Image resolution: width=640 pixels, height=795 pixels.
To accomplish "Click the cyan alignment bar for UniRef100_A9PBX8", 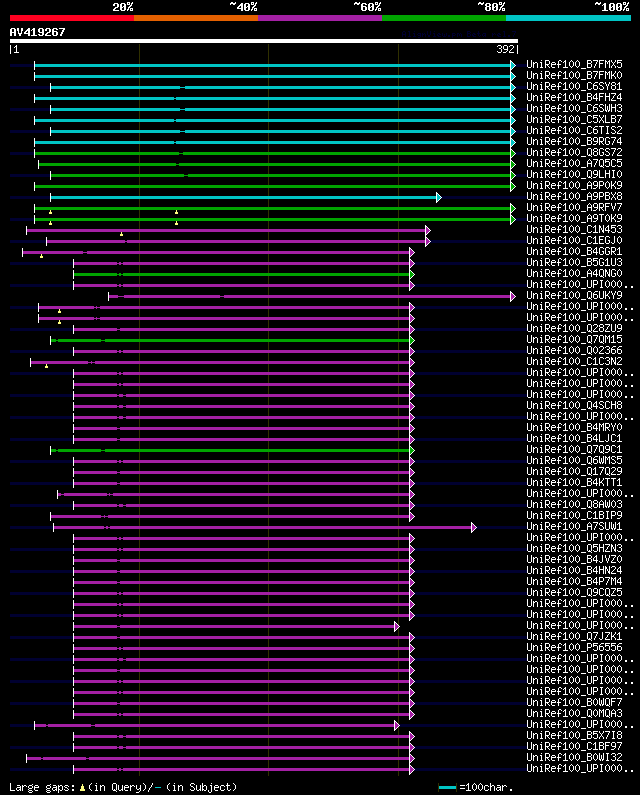I will coord(243,197).
